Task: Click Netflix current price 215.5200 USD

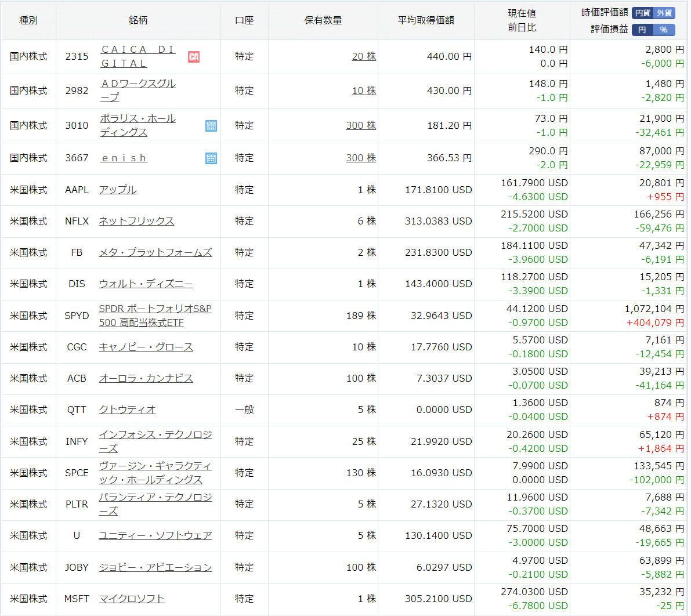Action: [x=534, y=214]
